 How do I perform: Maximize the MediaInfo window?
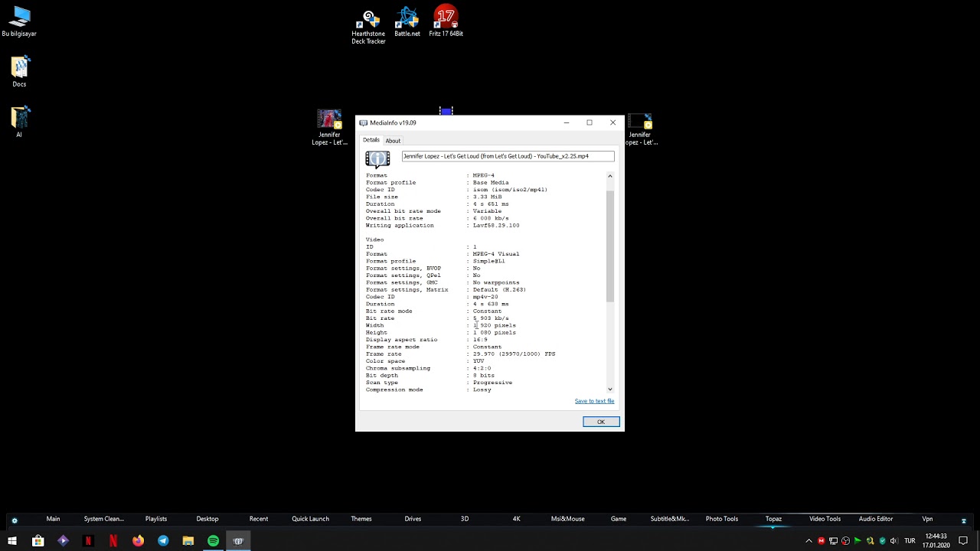[x=590, y=122]
